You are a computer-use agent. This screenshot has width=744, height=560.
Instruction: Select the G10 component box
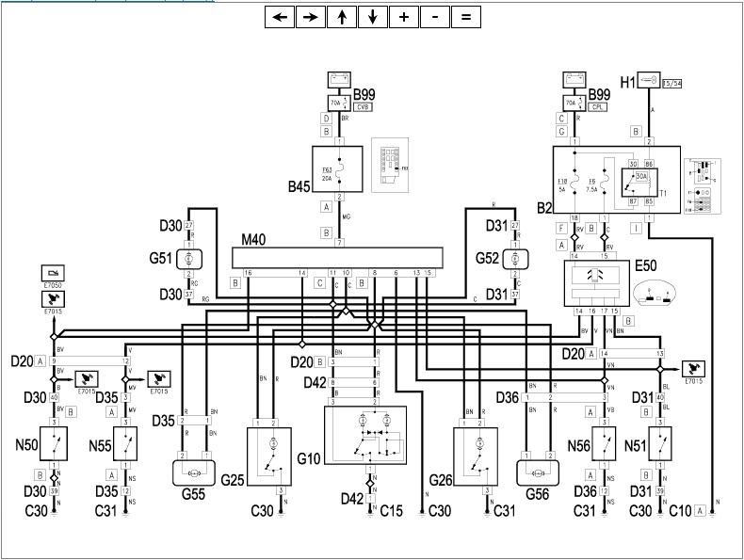365,435
